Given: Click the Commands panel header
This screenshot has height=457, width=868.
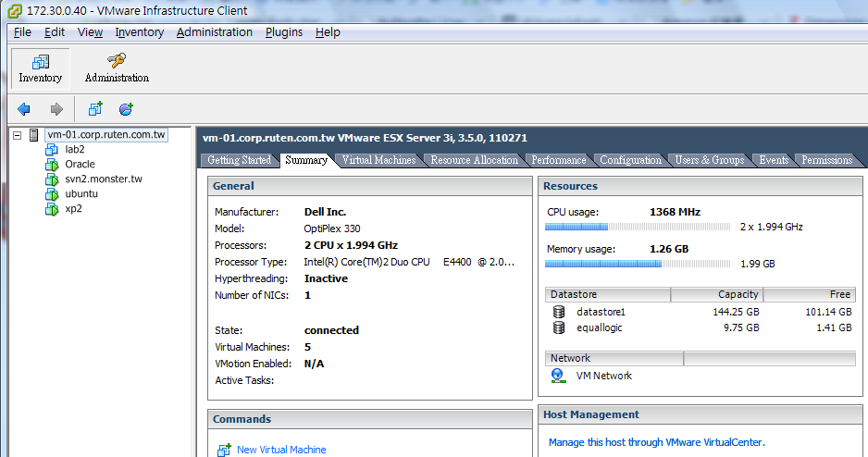Looking at the screenshot, I should [370, 419].
